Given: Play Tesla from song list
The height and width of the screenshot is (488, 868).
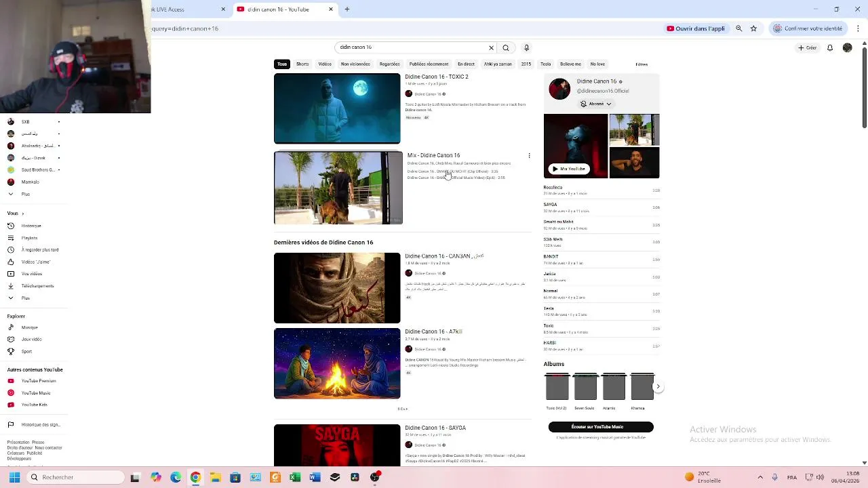Looking at the screenshot, I should click(601, 311).
